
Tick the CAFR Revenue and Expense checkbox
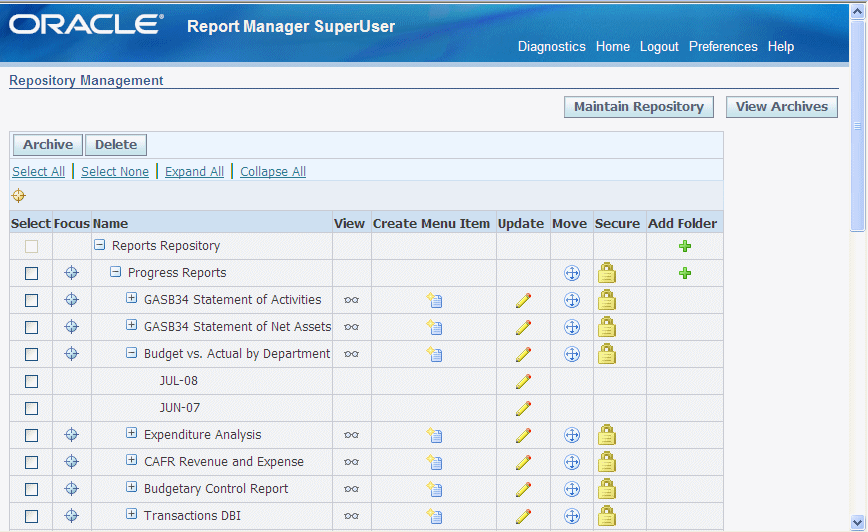(x=32, y=463)
